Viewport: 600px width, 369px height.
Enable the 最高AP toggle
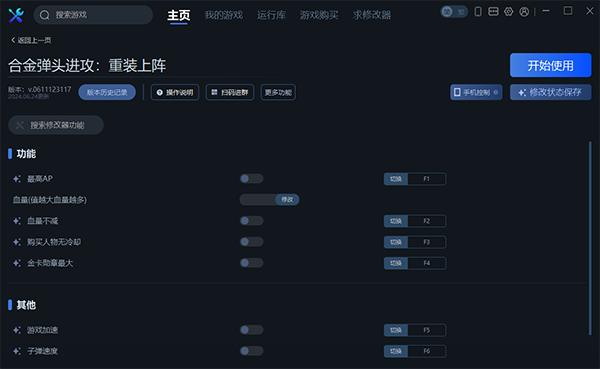tap(251, 178)
